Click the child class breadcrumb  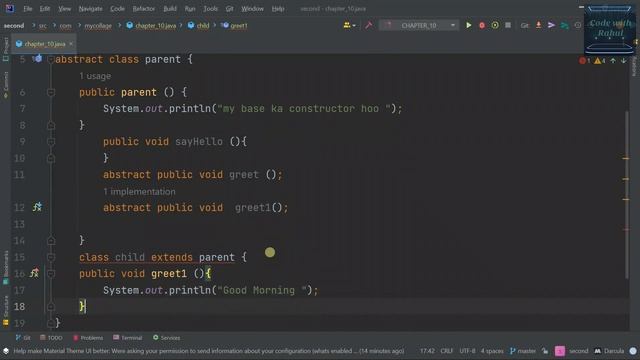pyautogui.click(x=199, y=26)
